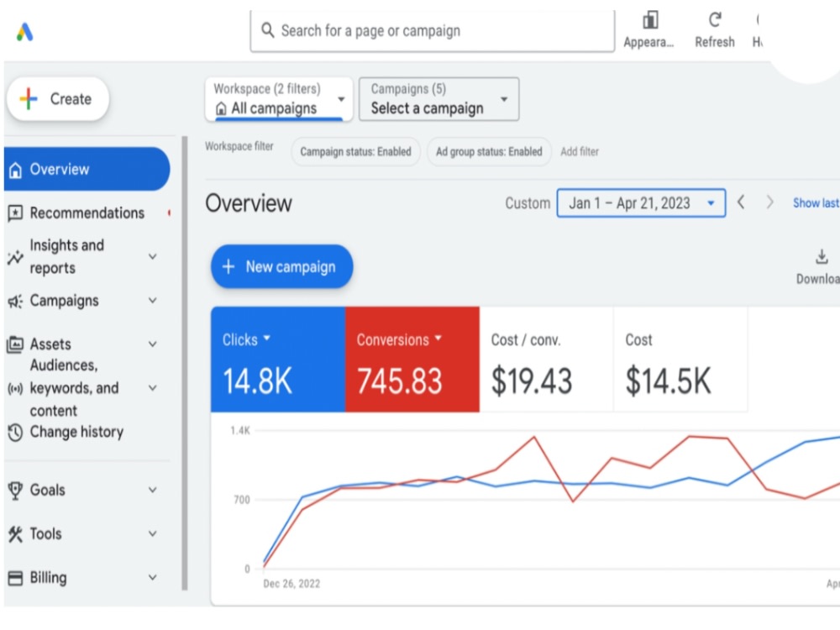Screen dimensions: 840x630
Task: Click the Google Ads logo
Action: (24, 32)
